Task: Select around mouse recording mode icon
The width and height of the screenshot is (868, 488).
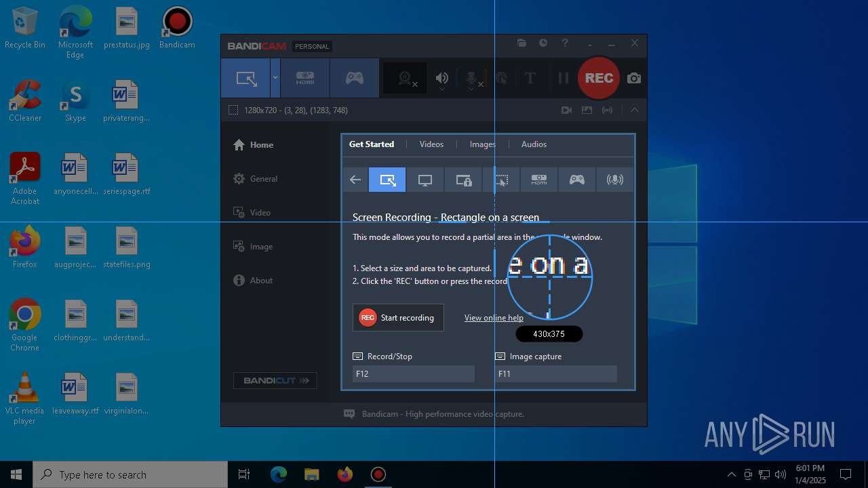Action: (501, 180)
